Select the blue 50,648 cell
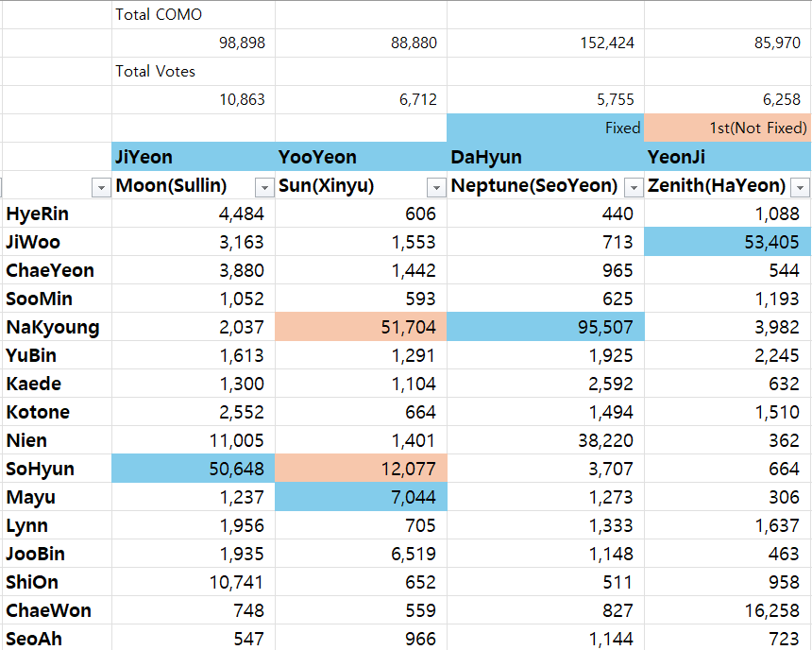Screen dimensions: 812x650 [x=193, y=469]
